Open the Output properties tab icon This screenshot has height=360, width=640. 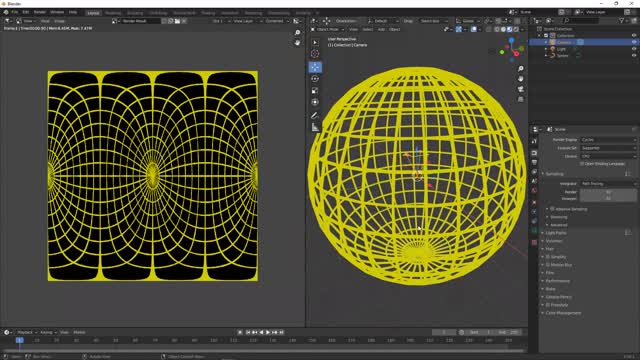(x=534, y=162)
